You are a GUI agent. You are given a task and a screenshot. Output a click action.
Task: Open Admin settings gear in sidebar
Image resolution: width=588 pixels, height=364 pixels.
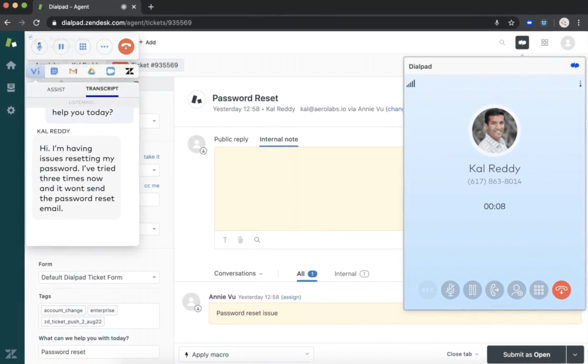[11, 110]
